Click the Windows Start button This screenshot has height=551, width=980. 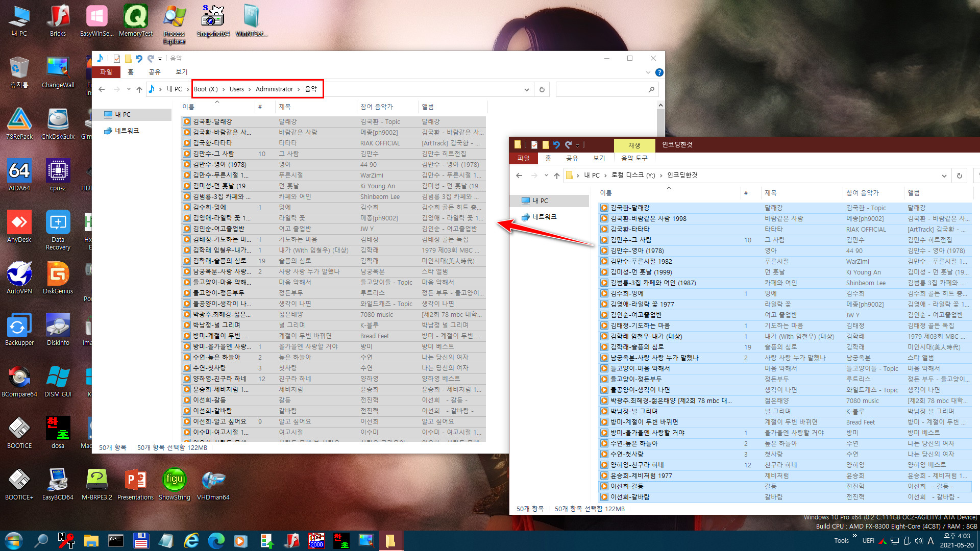14,541
